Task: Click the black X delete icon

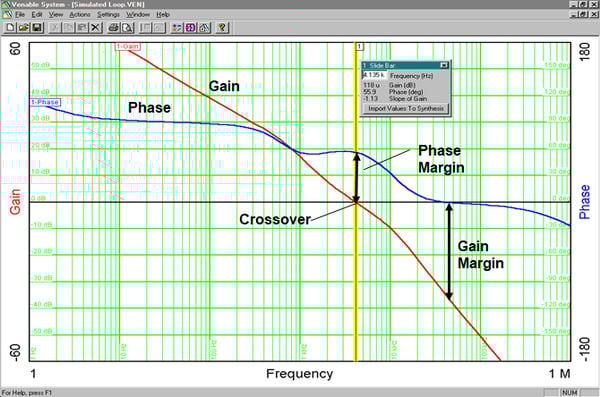Action: pyautogui.click(x=95, y=28)
